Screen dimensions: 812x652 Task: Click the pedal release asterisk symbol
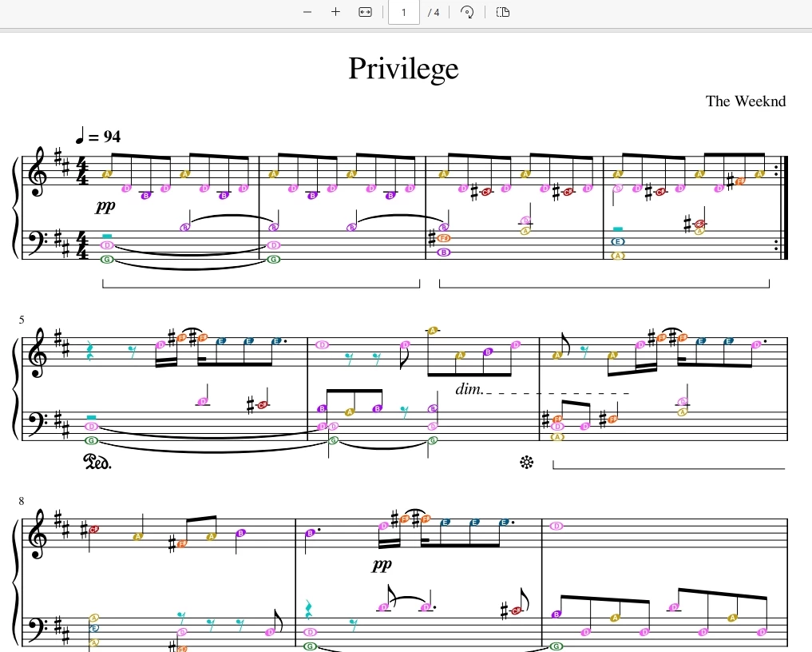click(527, 463)
